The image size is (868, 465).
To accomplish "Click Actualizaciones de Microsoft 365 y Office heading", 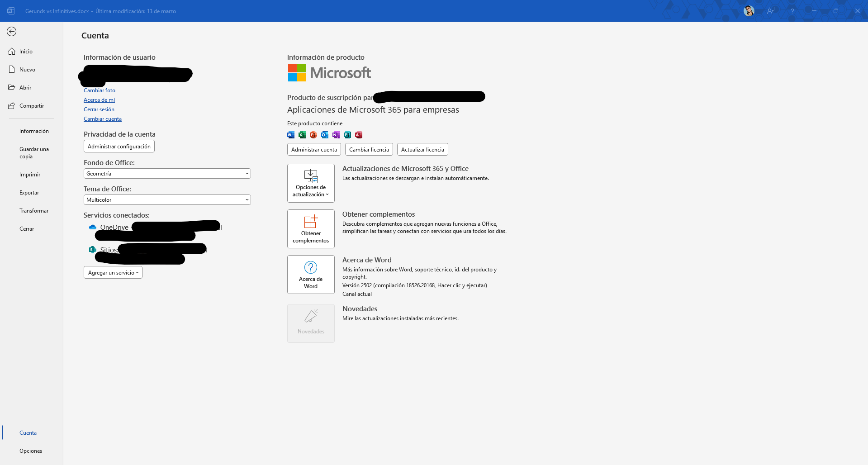I will [x=405, y=169].
